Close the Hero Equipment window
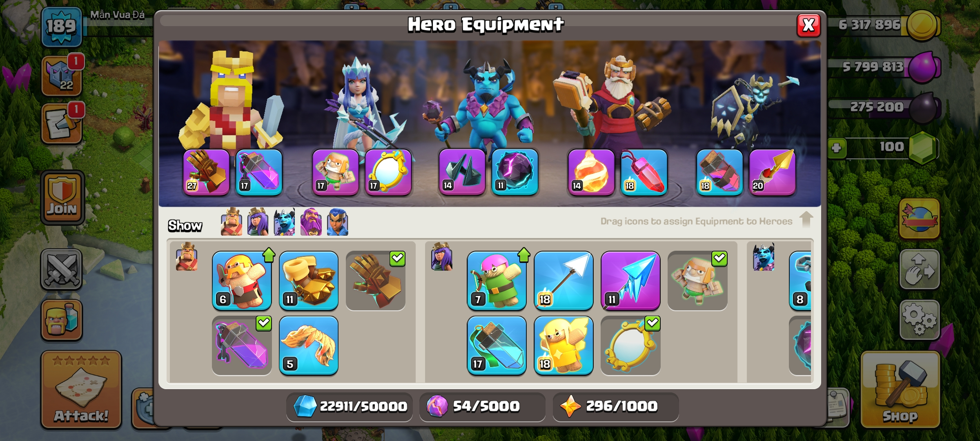Image resolution: width=980 pixels, height=441 pixels. tap(808, 25)
